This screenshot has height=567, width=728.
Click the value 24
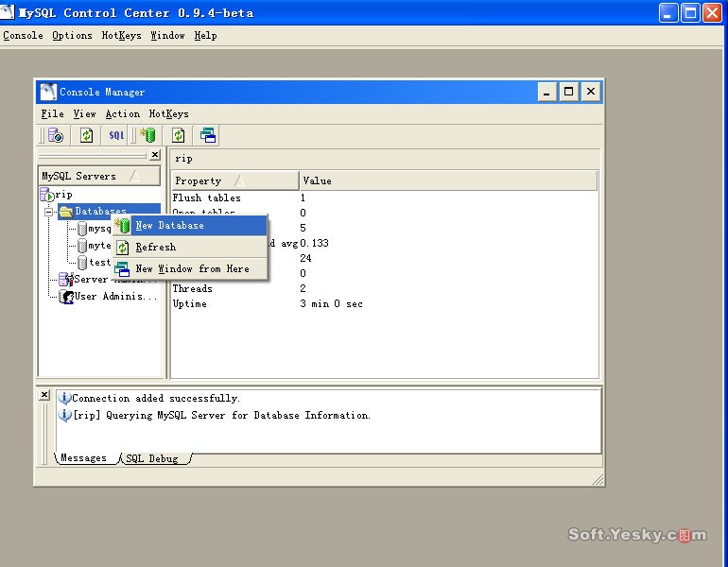305,258
